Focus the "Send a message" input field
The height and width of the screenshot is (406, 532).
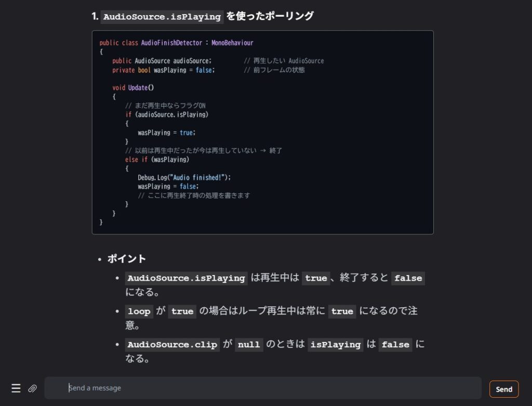(x=262, y=388)
